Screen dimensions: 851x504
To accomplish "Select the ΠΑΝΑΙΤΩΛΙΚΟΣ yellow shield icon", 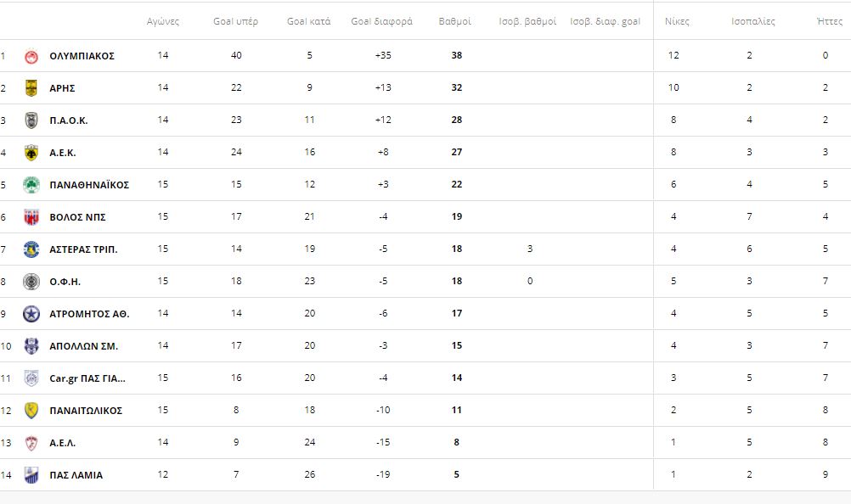I will [31, 411].
